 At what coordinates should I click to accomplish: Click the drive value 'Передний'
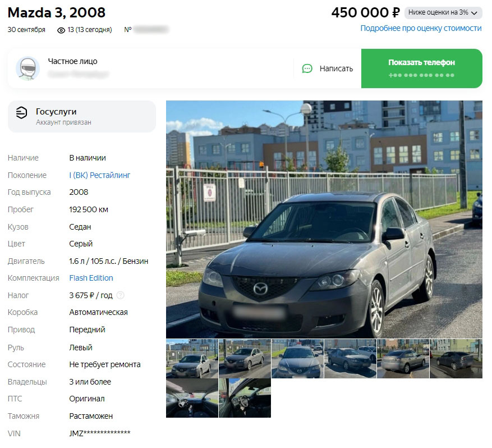pos(87,330)
